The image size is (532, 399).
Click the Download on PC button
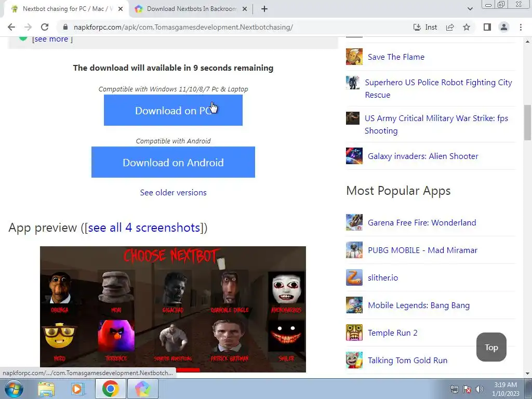[x=173, y=110]
